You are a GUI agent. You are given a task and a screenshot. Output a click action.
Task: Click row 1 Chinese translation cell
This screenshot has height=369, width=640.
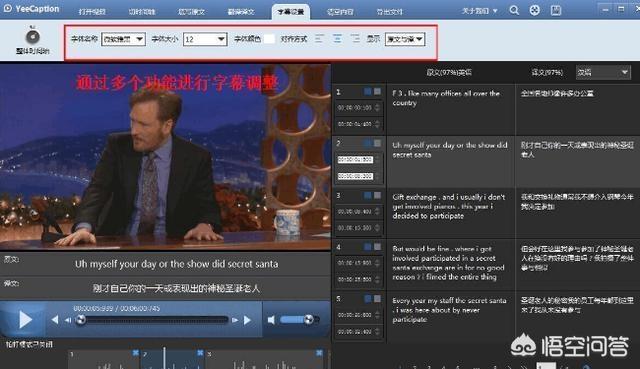(577, 110)
